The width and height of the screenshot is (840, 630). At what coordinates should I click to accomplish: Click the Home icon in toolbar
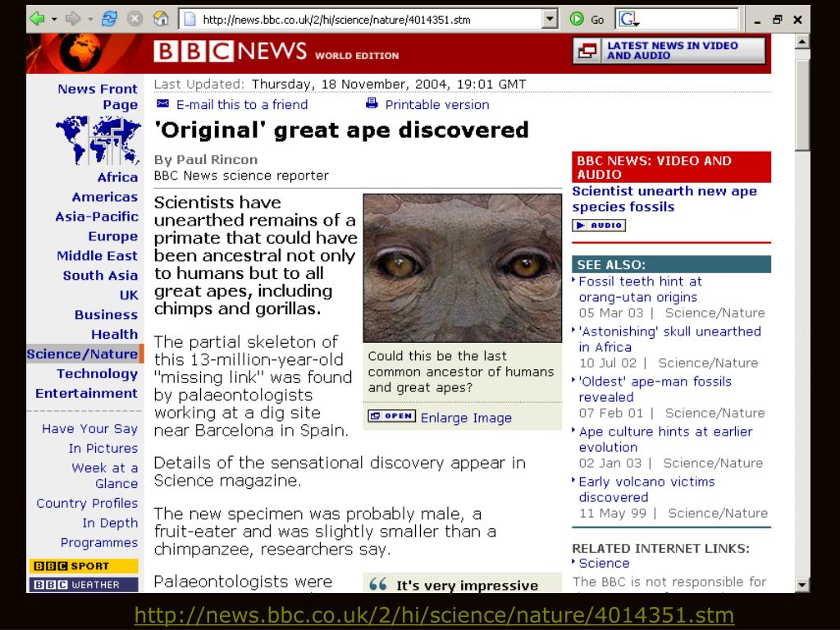161,20
